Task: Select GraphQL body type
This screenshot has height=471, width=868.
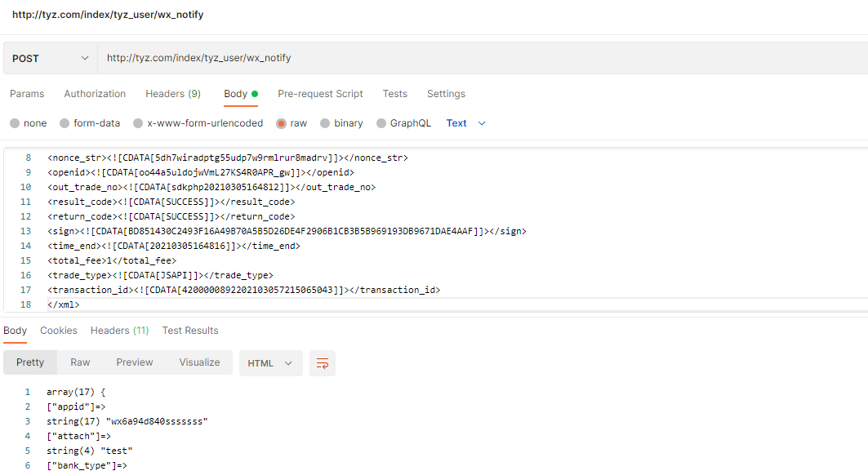Action: tap(381, 123)
